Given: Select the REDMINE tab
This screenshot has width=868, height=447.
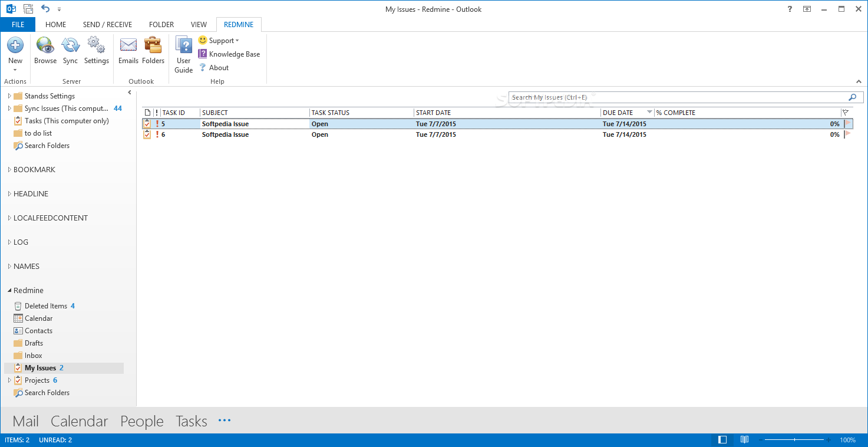Looking at the screenshot, I should 239,25.
